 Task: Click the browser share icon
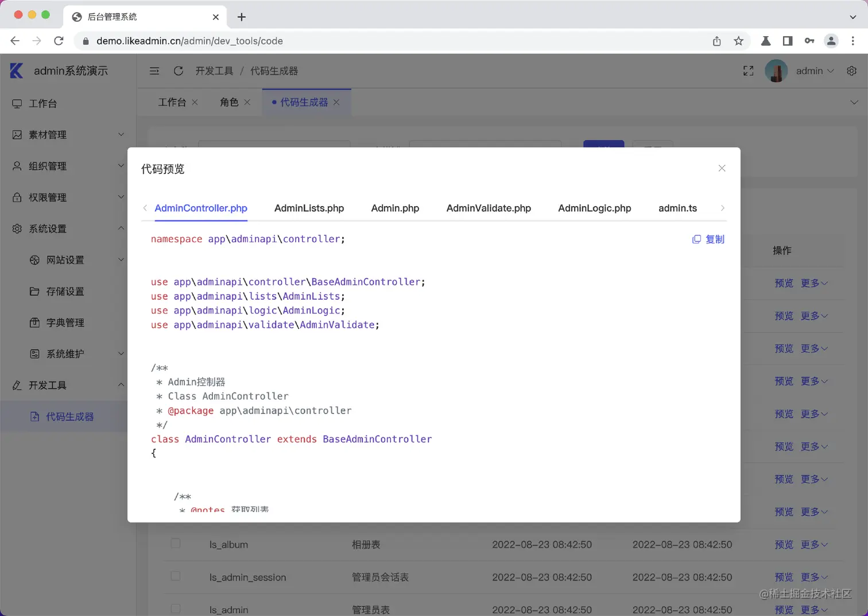(716, 41)
